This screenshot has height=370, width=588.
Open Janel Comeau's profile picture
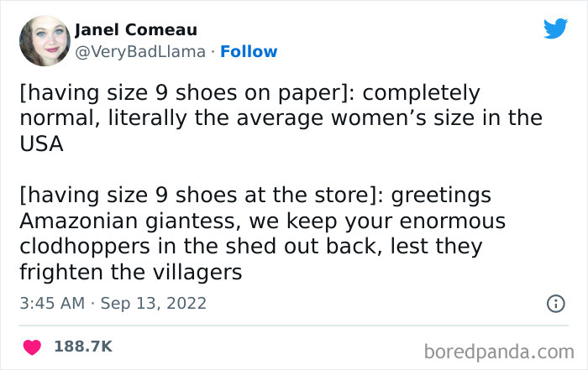[44, 43]
